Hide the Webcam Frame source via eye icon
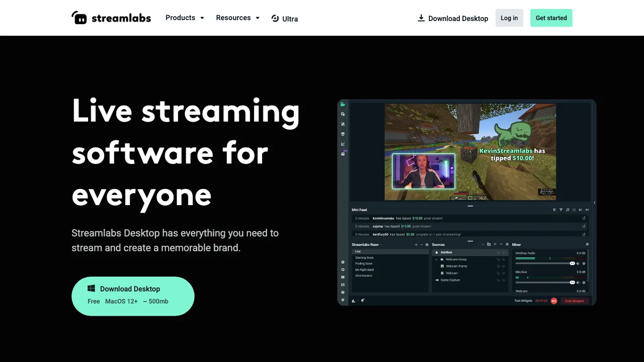644x362 pixels. pyautogui.click(x=504, y=266)
